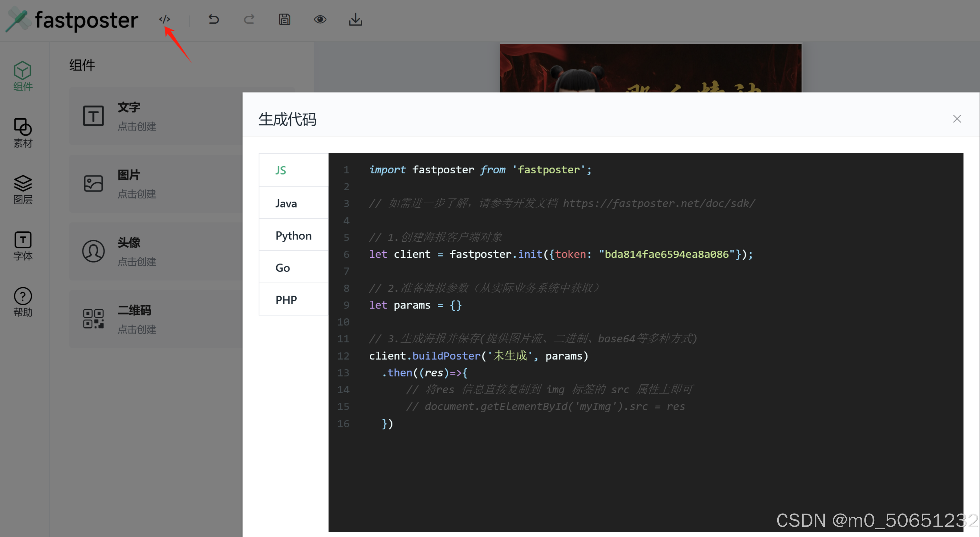Open the 字体 fonts panel
980x537 pixels.
pos(22,246)
